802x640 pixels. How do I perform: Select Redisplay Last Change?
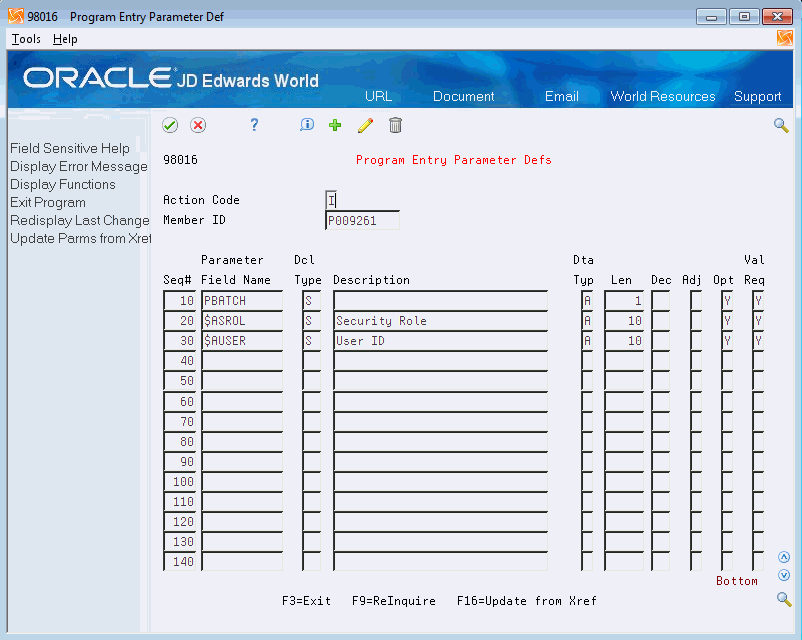click(x=80, y=220)
